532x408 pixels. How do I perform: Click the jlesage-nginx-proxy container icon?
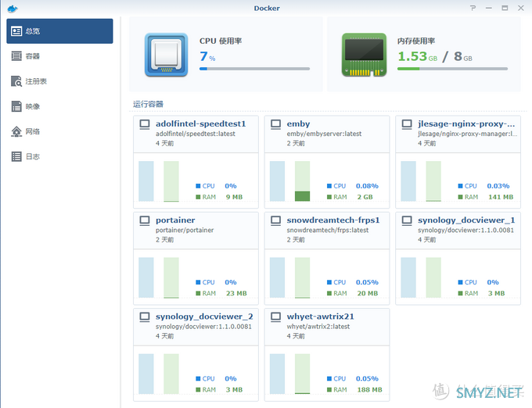(407, 124)
